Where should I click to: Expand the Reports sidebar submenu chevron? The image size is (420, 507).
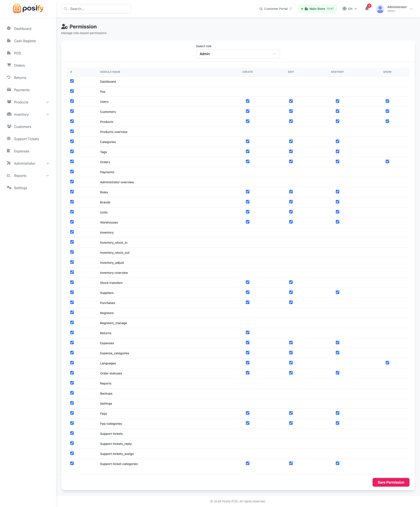click(48, 176)
